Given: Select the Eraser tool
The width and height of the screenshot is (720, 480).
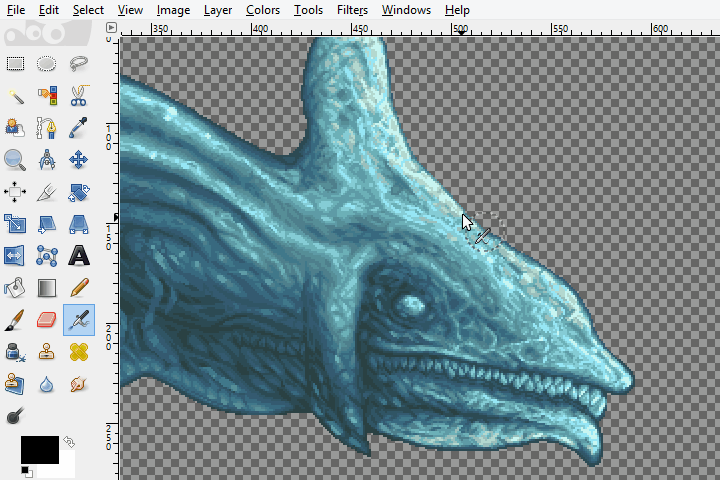Looking at the screenshot, I should (47, 320).
